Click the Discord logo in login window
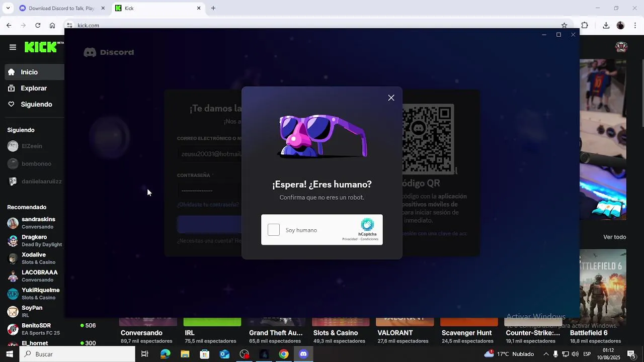The height and width of the screenshot is (362, 644). (x=109, y=52)
